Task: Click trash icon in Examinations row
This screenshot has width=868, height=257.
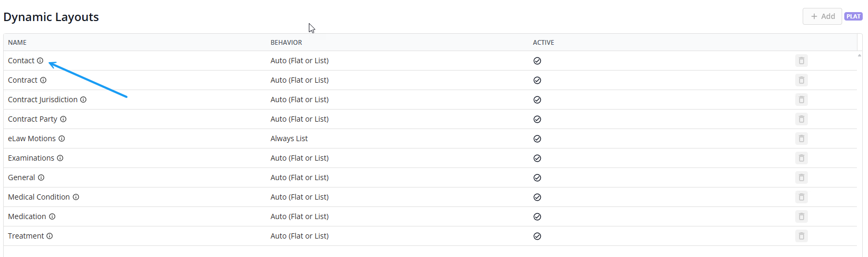Action: tap(801, 158)
